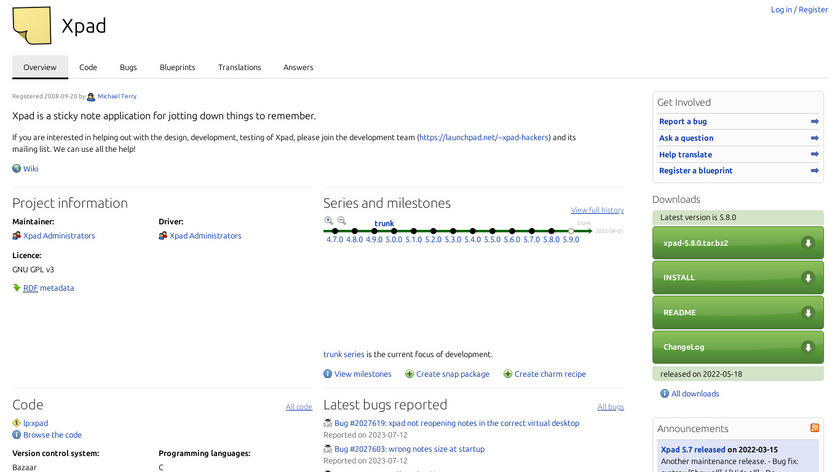Open Bug #2027619 report

456,423
